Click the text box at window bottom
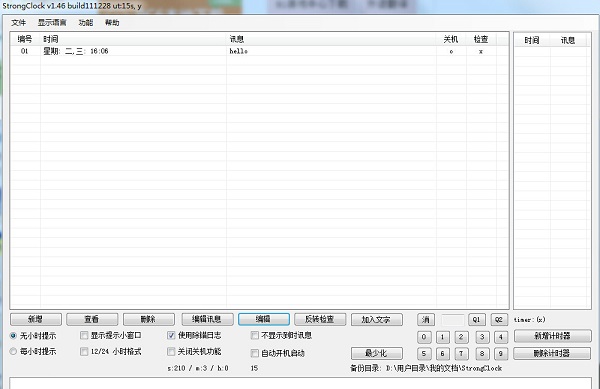Image resolution: width=600 pixels, height=389 pixels. 300,383
